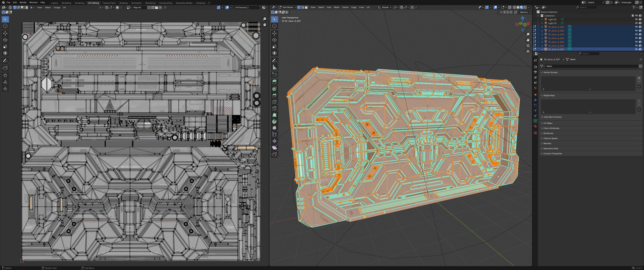Open the Edit Mode dropdown
The image size is (644, 270).
[287, 7]
